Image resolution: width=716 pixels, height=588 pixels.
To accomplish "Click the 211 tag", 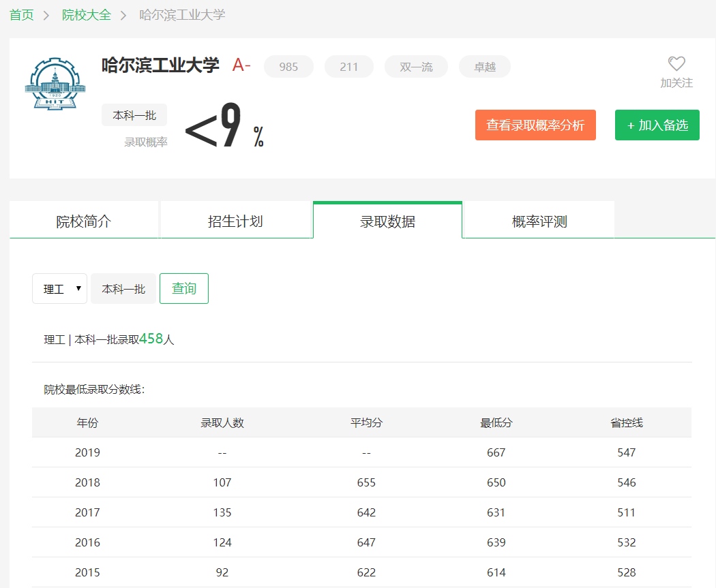I will coord(349,67).
